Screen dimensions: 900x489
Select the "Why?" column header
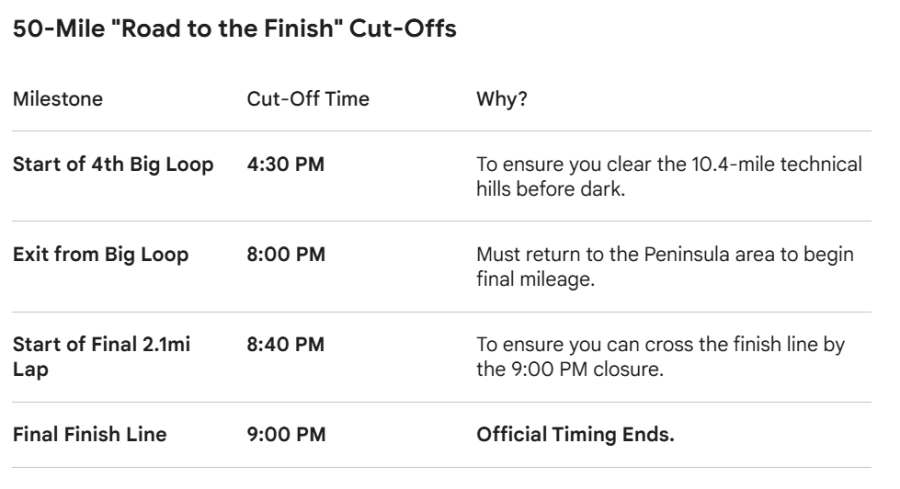pos(502,101)
